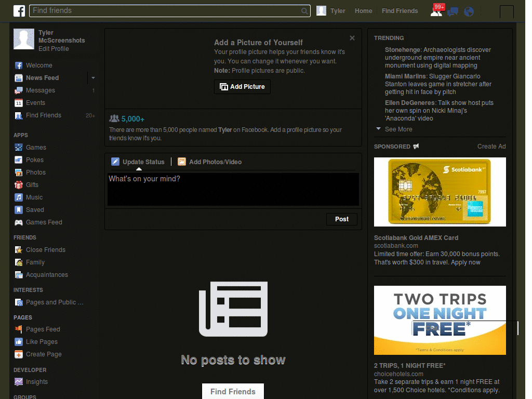The height and width of the screenshot is (399, 532).
Task: Click the sponsored megaphone icon
Action: click(x=416, y=146)
